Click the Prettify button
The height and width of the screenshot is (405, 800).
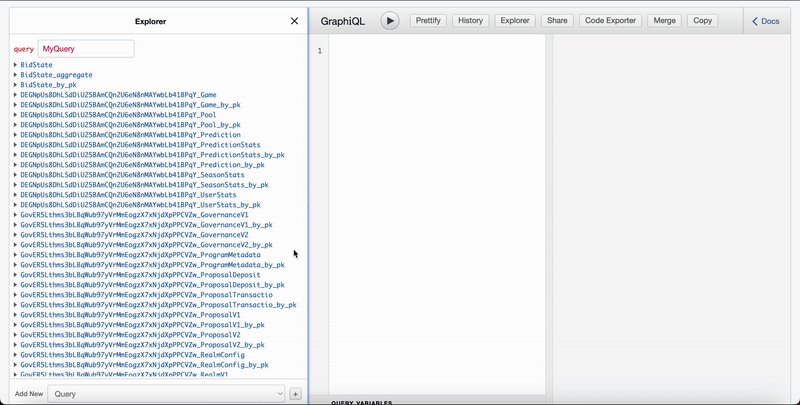[428, 20]
